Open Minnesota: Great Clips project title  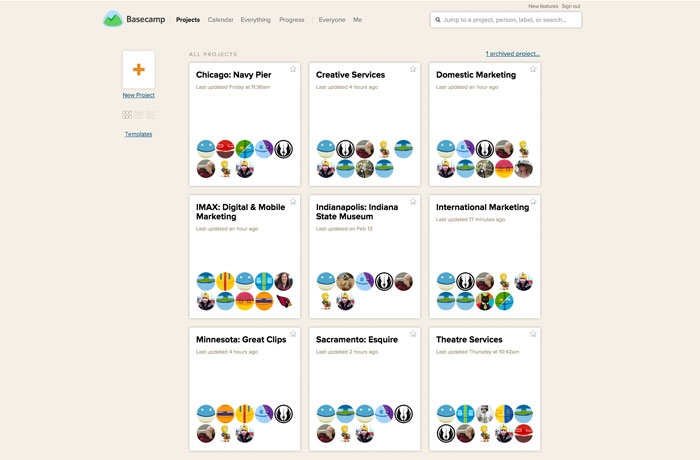(241, 339)
